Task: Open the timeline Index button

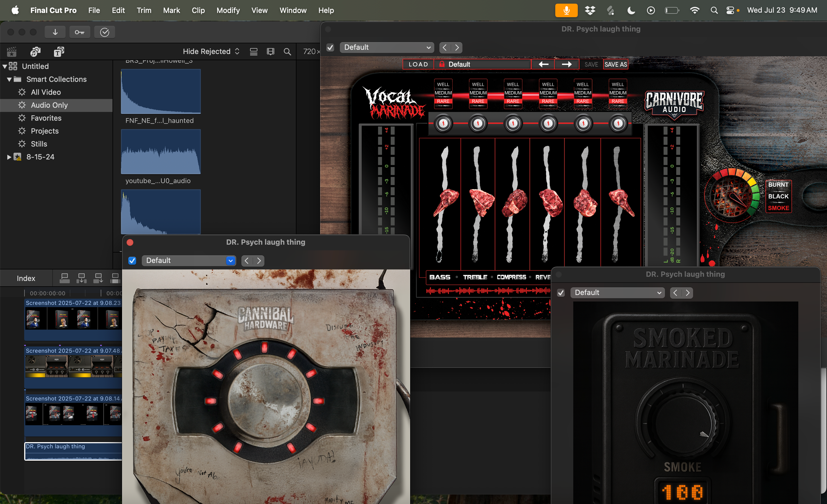Action: pos(26,278)
